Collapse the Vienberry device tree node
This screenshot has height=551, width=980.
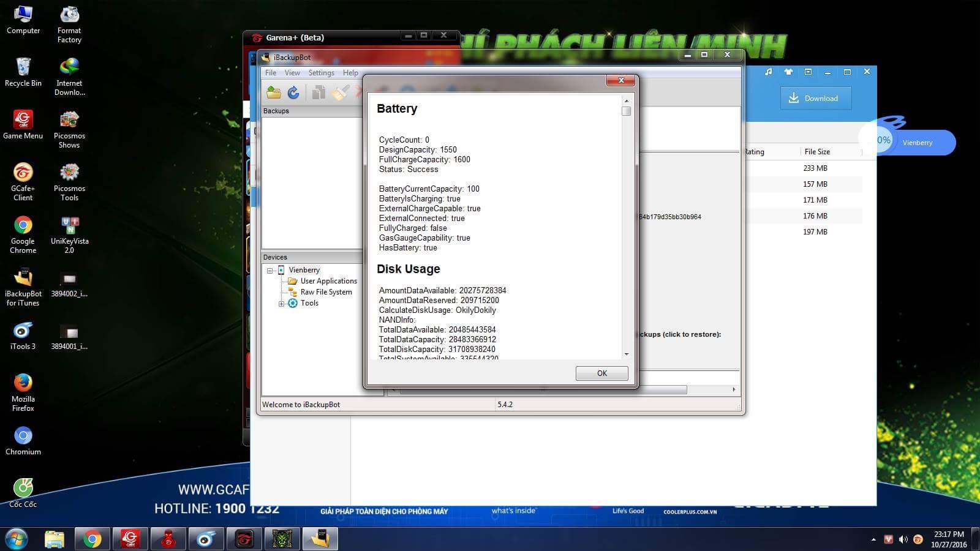tap(269, 271)
